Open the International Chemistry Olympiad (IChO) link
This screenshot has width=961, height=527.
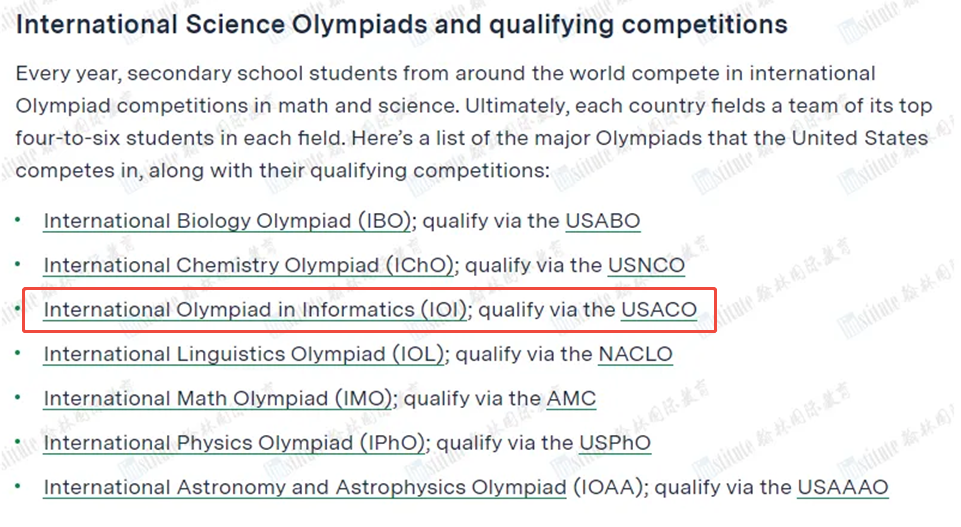click(x=248, y=265)
